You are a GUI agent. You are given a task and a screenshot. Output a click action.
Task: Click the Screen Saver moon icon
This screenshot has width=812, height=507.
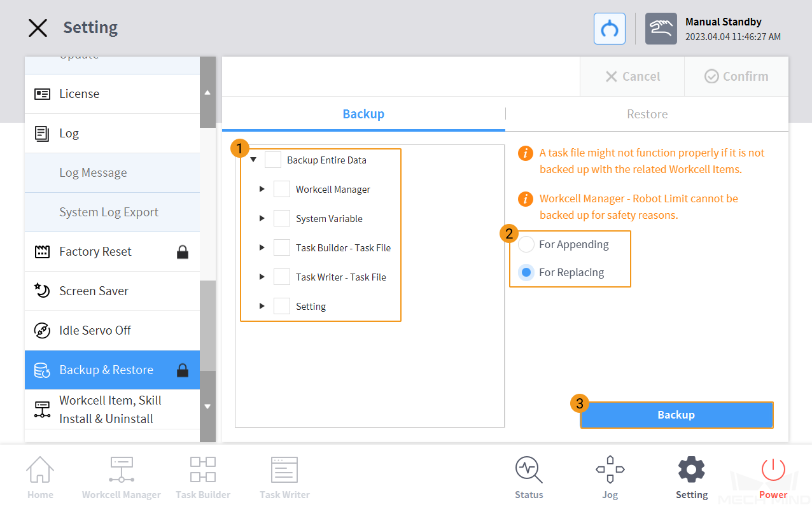click(x=42, y=291)
